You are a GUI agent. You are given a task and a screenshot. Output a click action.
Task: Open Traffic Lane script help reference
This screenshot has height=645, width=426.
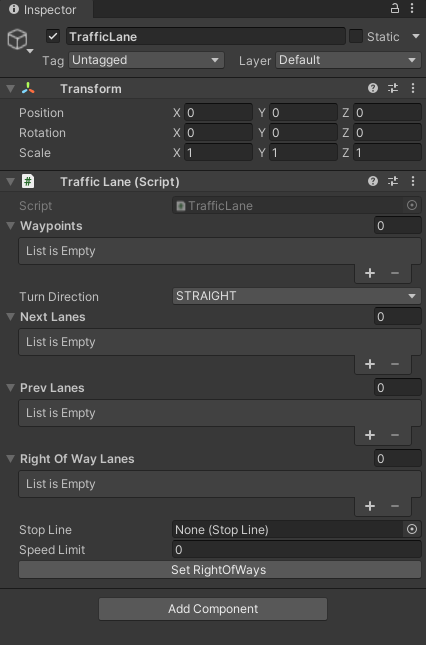pos(373,181)
